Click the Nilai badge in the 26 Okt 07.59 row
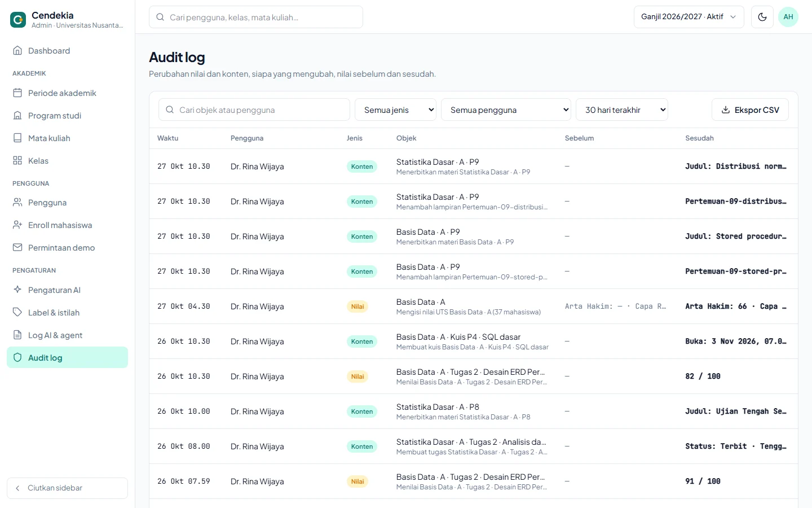Screen dimensions: 812x508 (358, 481)
